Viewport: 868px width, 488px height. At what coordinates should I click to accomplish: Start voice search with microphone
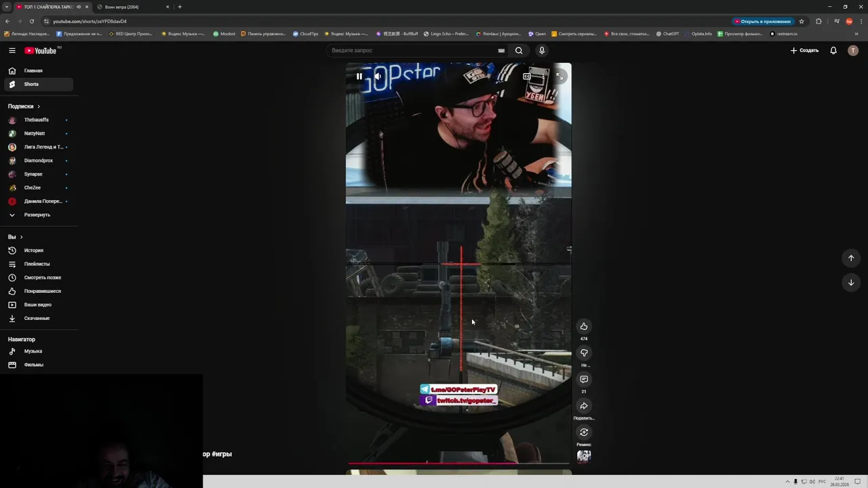(541, 50)
